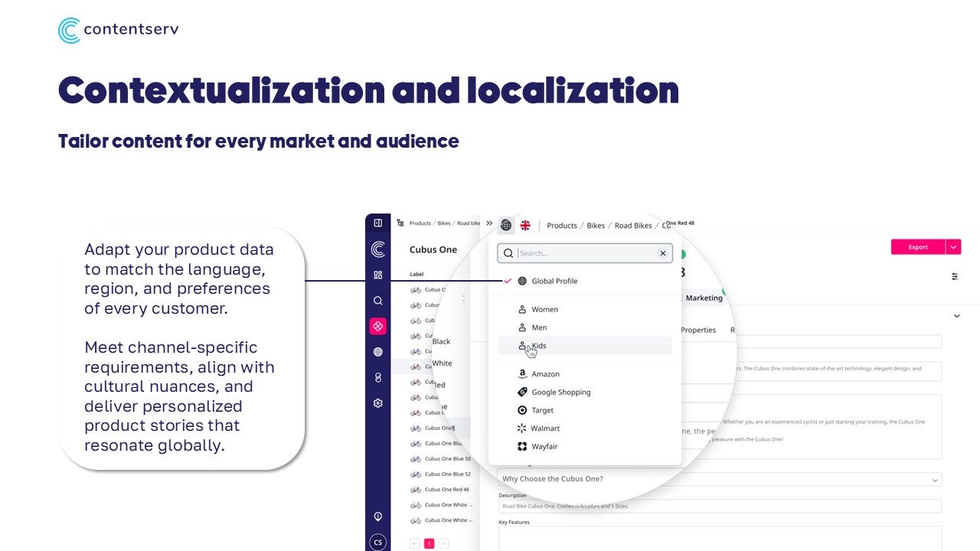The height and width of the screenshot is (551, 980).
Task: Open the profile selector globe icon
Action: click(506, 225)
